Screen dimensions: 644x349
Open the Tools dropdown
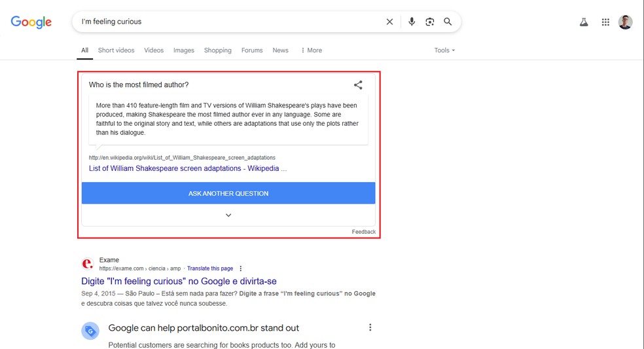pos(444,50)
